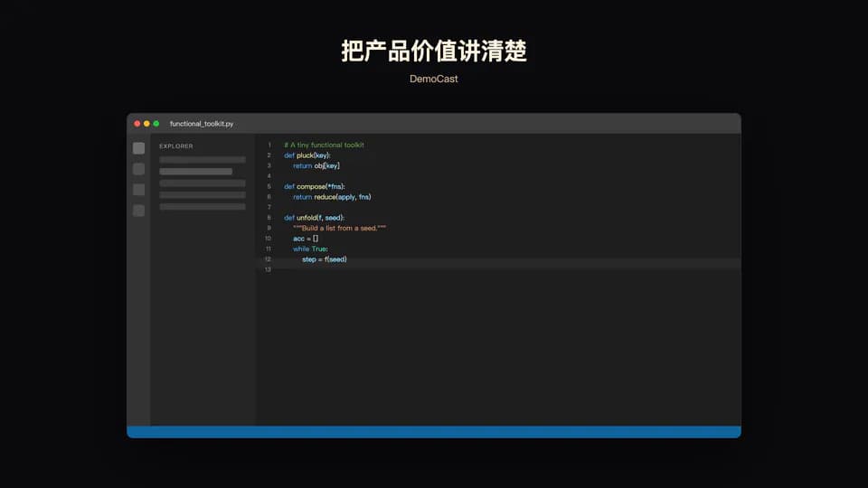Click the fourth square icon in the activity bar
This screenshot has height=488, width=868.
point(139,211)
